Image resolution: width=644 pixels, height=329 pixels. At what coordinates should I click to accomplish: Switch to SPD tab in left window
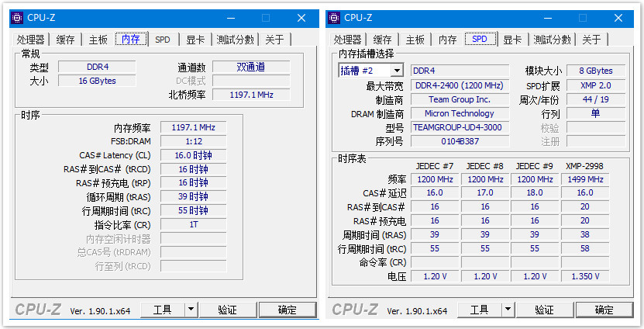(163, 40)
